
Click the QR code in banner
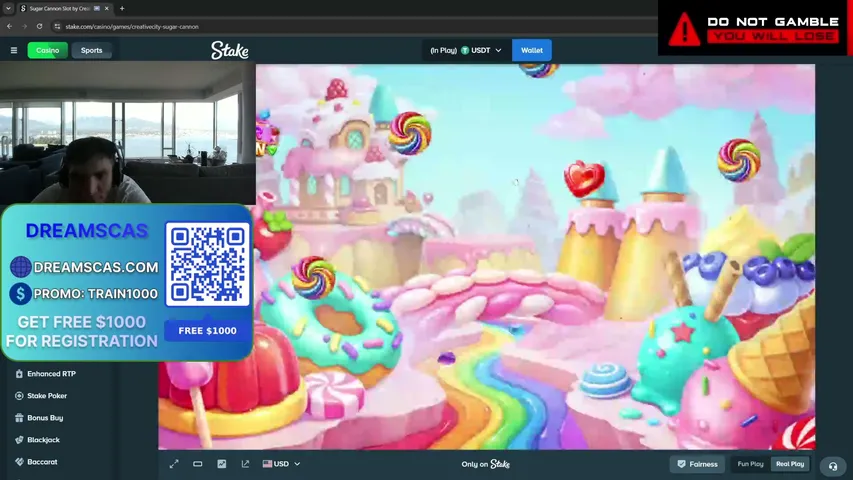[x=207, y=264]
